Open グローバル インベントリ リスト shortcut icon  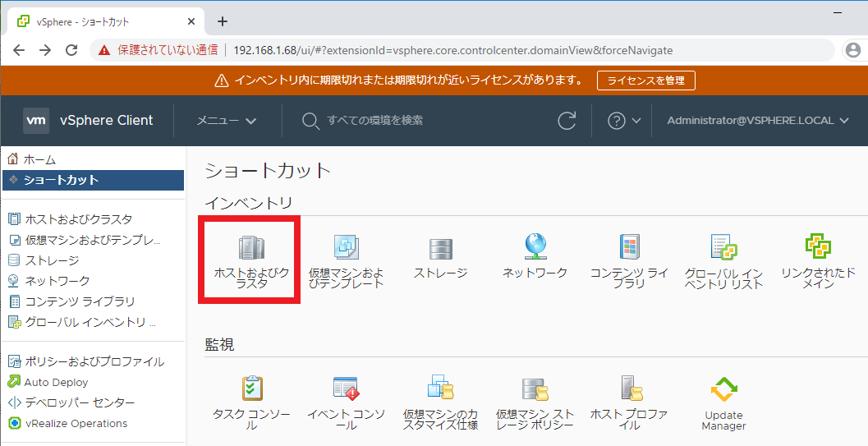click(723, 246)
